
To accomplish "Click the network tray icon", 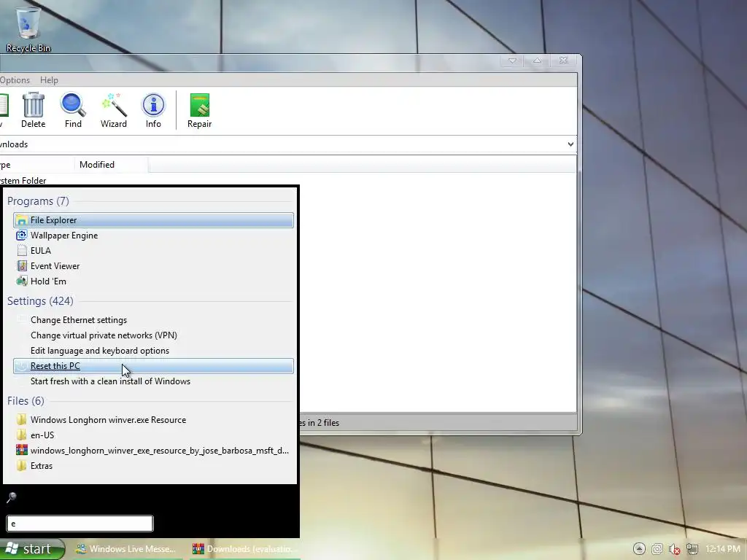I will click(x=692, y=549).
